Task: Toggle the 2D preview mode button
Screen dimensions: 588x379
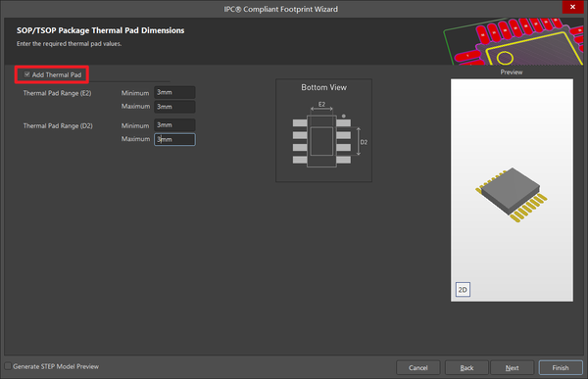Action: (463, 290)
